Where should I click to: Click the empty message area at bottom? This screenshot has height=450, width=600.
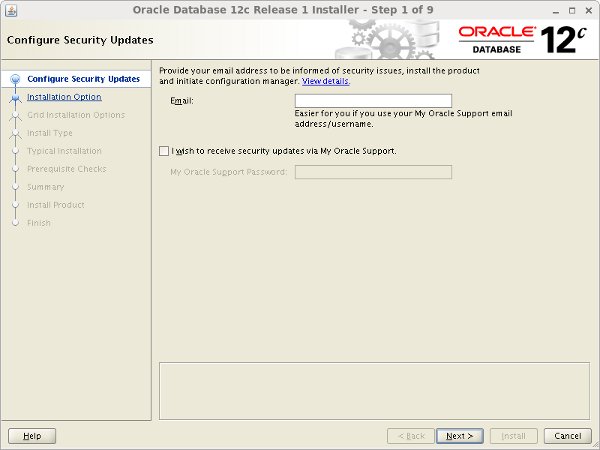pyautogui.click(x=374, y=391)
